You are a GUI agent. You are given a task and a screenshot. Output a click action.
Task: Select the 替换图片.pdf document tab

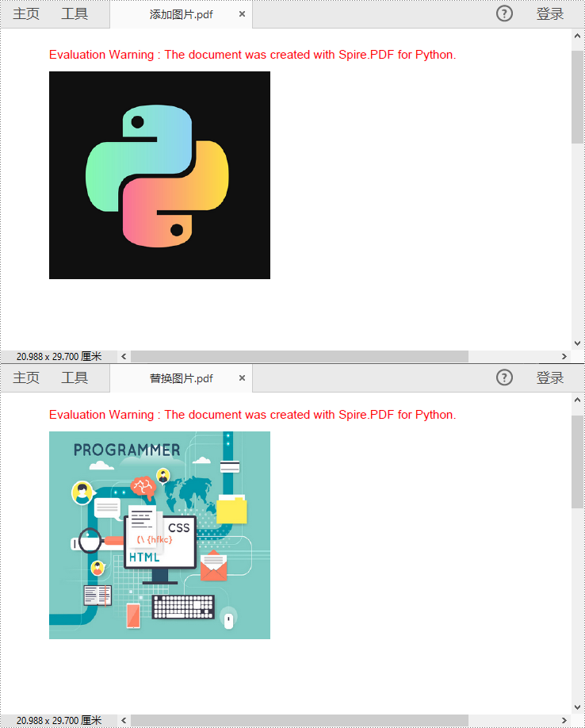tap(181, 378)
